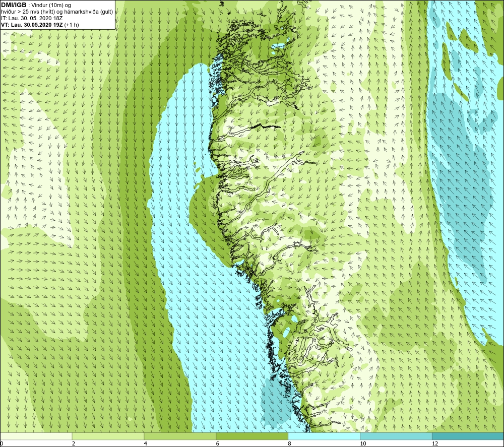504x447 pixels.
Task: Click the 6–8 m/s dark green legend segment
Action: click(252, 436)
